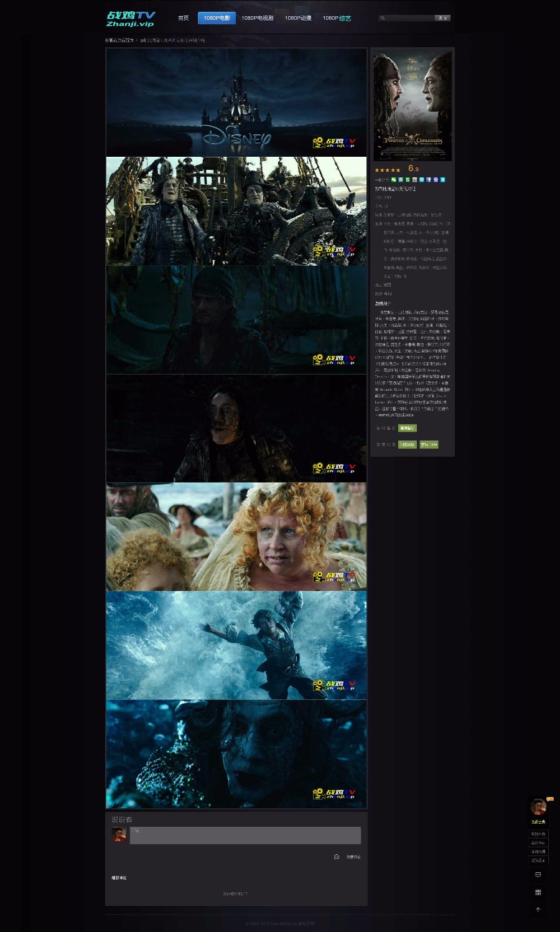
Task: Share via the Baidu paw icon
Action: point(436,180)
